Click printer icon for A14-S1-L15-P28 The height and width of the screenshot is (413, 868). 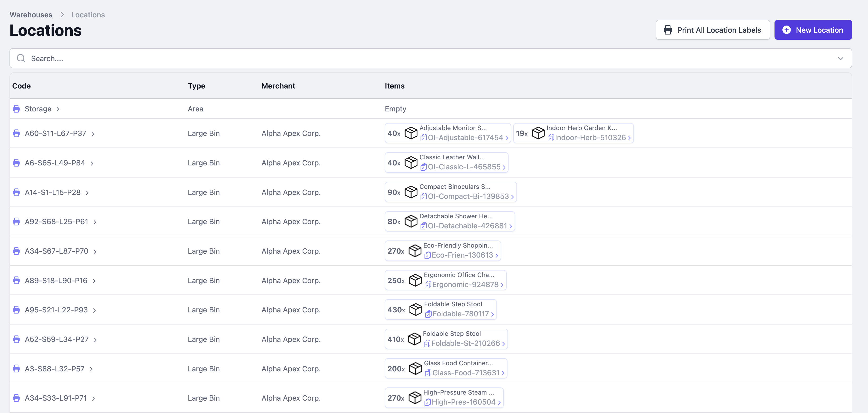pos(16,193)
